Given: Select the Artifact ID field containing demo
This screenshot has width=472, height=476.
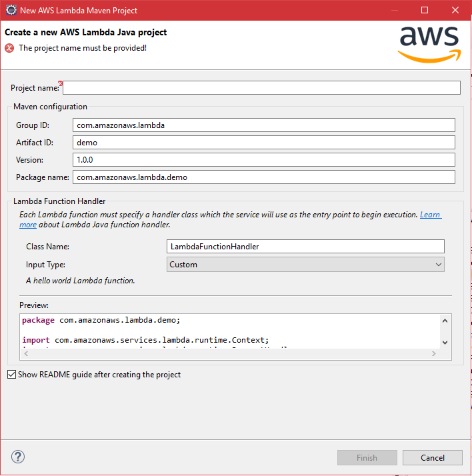Looking at the screenshot, I should [x=264, y=143].
